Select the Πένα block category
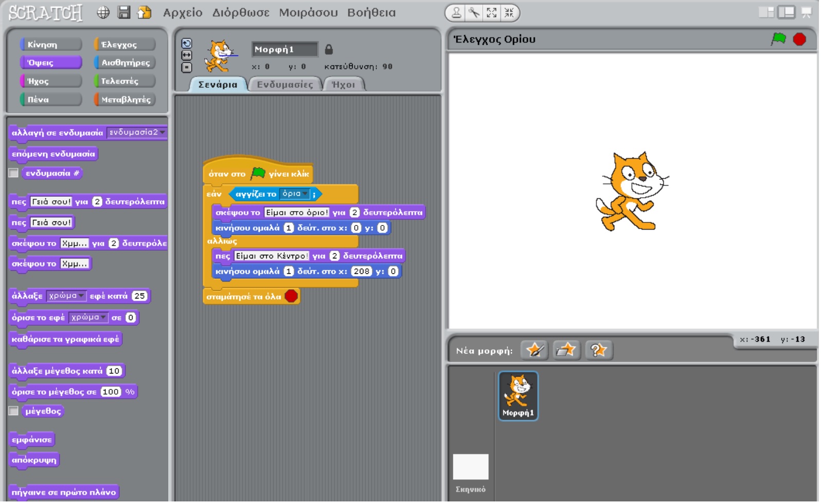 (x=51, y=100)
